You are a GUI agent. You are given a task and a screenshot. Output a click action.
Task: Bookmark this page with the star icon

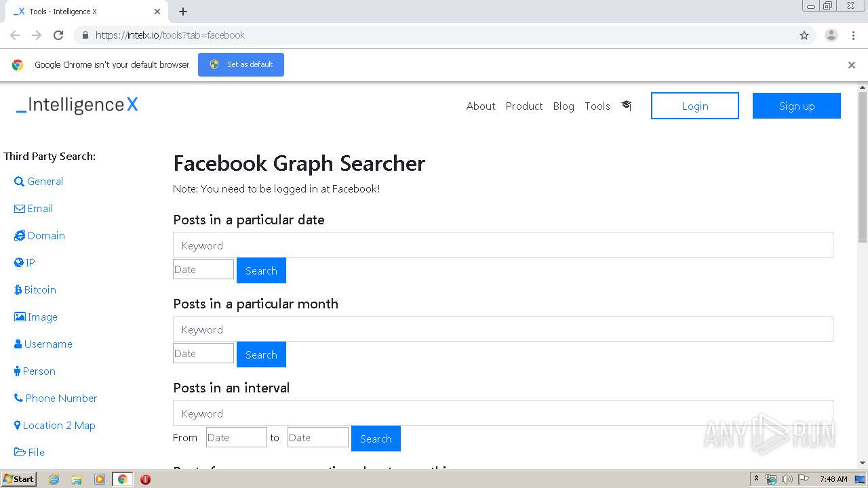(804, 35)
